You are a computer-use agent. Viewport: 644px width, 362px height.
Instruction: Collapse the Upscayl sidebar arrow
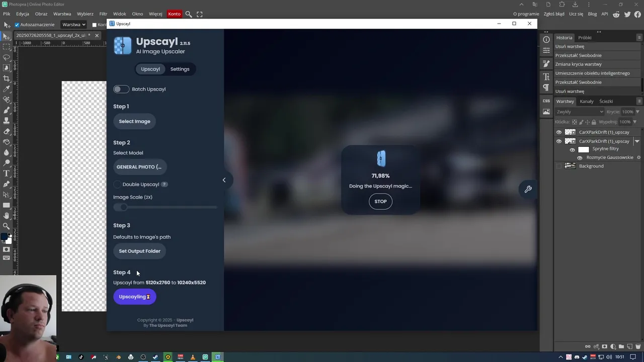[x=224, y=180]
